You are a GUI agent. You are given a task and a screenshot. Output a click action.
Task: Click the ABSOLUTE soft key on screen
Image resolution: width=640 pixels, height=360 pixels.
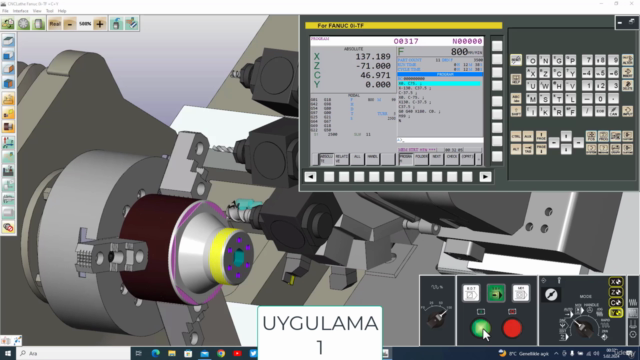click(326, 159)
